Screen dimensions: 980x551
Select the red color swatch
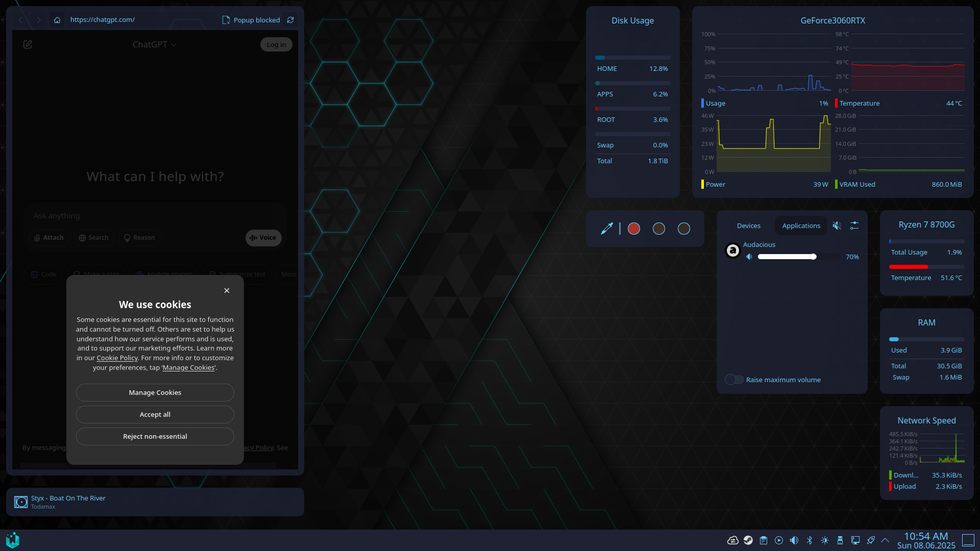point(634,229)
